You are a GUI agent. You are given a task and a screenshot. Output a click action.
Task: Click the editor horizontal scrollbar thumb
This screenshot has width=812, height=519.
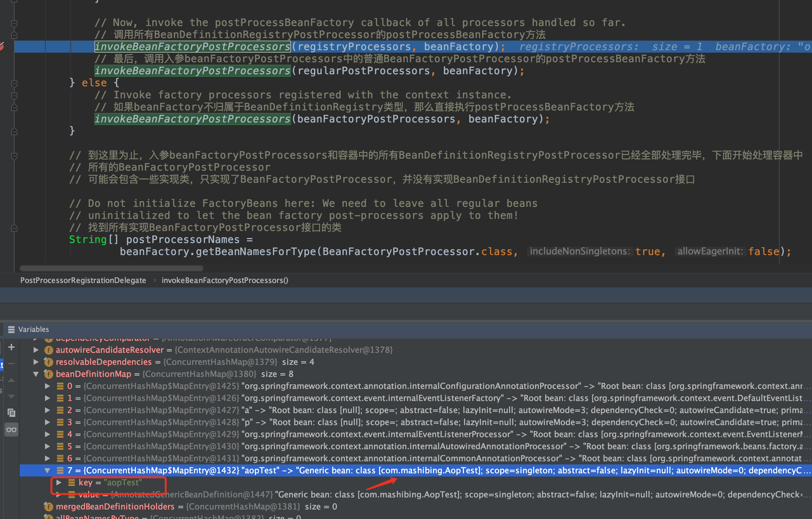click(111, 268)
